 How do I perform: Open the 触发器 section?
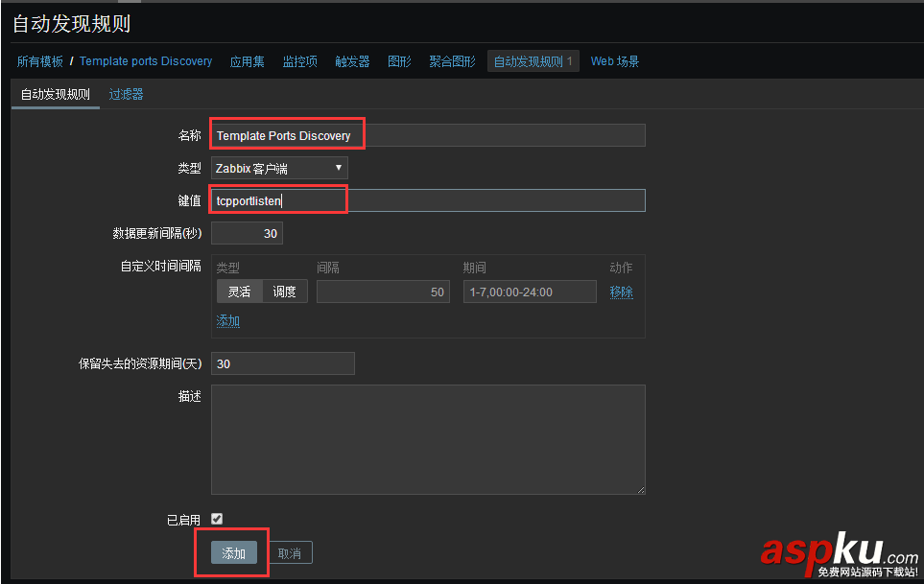(x=351, y=60)
